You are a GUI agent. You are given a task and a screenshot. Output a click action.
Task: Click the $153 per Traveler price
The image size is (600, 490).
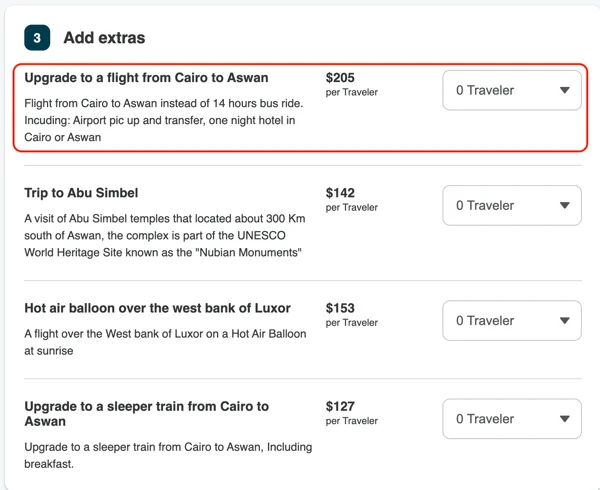351,314
